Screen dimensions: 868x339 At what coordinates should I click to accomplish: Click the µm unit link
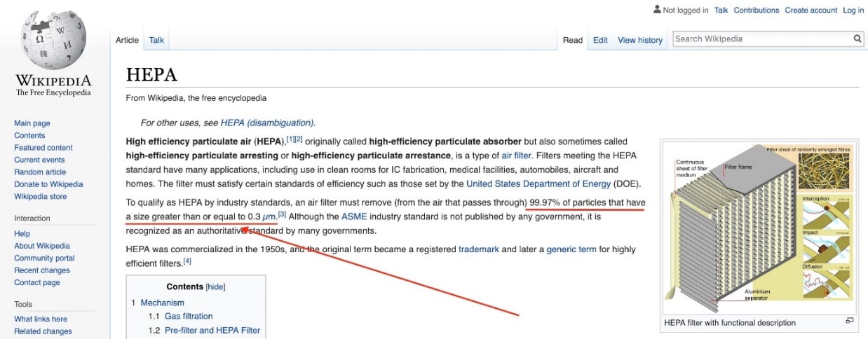(269, 216)
